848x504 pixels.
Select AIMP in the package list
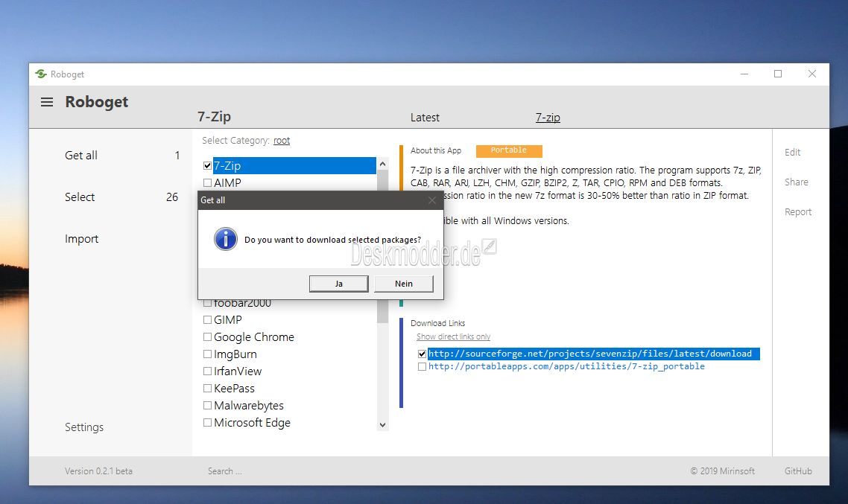(227, 182)
